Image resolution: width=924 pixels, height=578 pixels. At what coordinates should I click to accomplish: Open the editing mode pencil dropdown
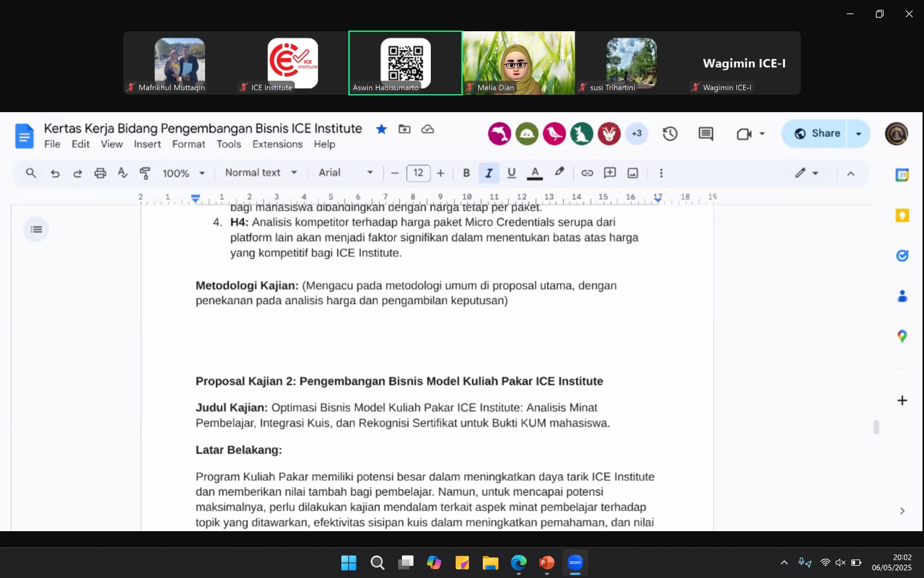pyautogui.click(x=807, y=173)
